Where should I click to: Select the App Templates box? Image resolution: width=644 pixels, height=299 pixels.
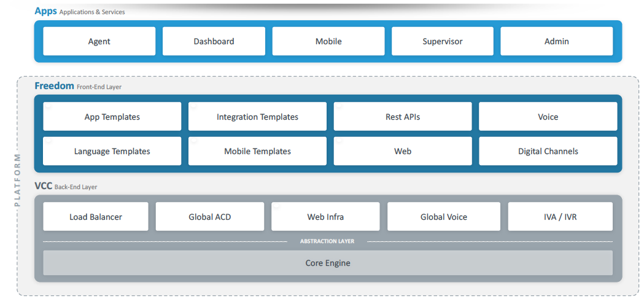112,117
